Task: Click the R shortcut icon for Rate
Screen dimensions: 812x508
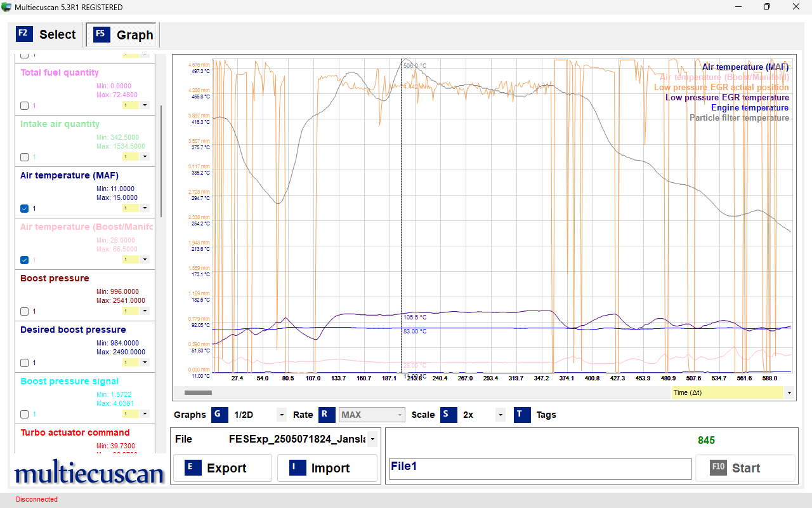Action: (327, 415)
